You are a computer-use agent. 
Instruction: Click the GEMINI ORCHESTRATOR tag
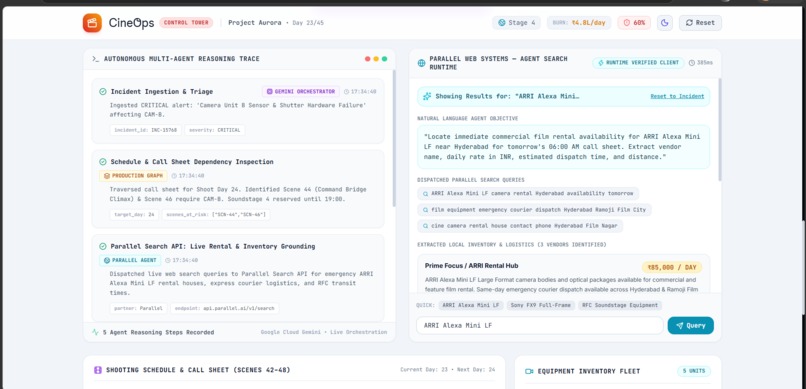coord(301,91)
